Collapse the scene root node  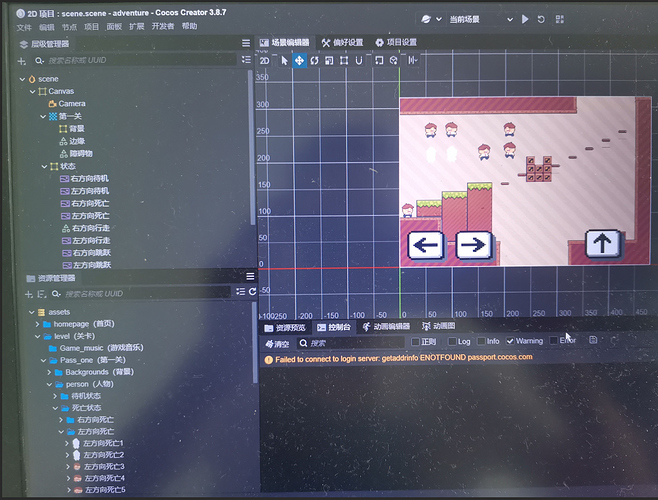click(x=22, y=79)
